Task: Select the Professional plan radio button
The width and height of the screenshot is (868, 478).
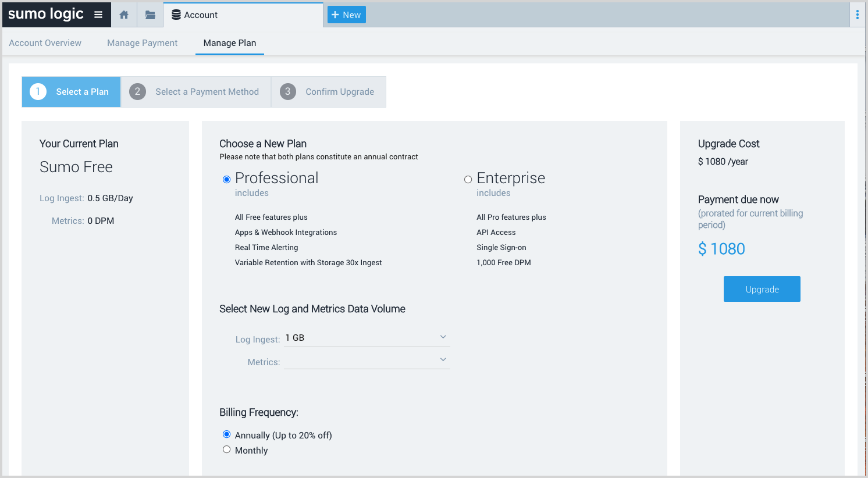Action: [226, 180]
